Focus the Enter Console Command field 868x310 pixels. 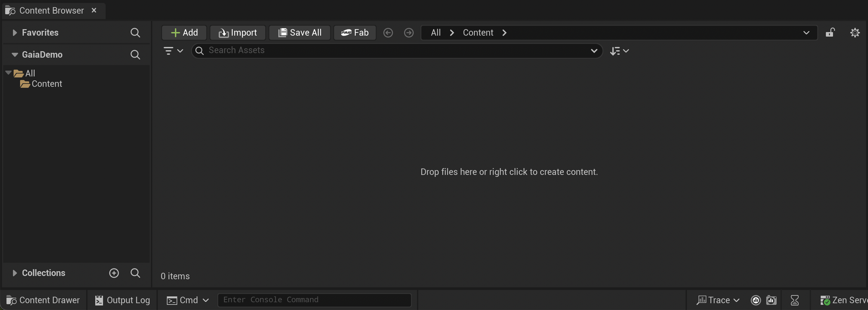click(x=314, y=300)
